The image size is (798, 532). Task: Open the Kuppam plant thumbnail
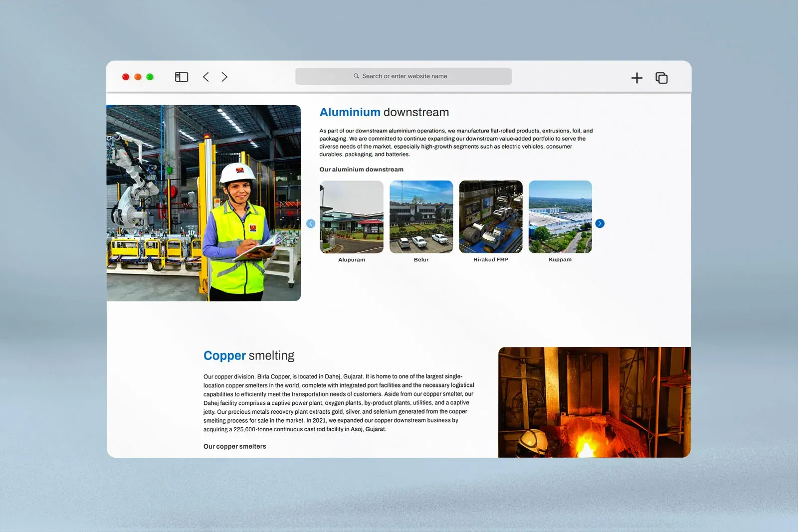(x=560, y=217)
